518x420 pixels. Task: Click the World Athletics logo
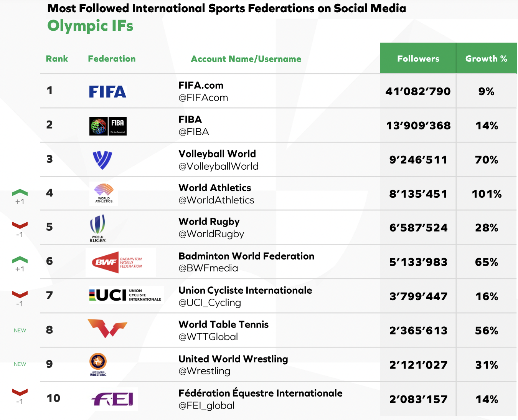(104, 193)
